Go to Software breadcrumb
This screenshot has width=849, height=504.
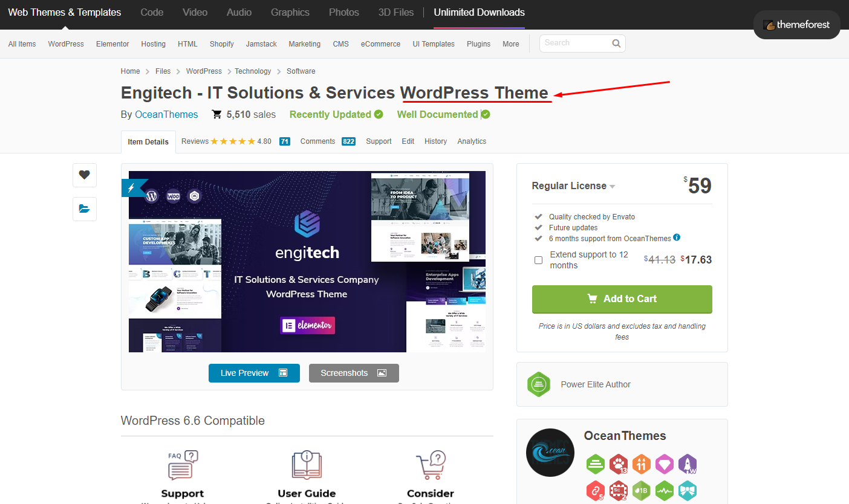point(301,71)
